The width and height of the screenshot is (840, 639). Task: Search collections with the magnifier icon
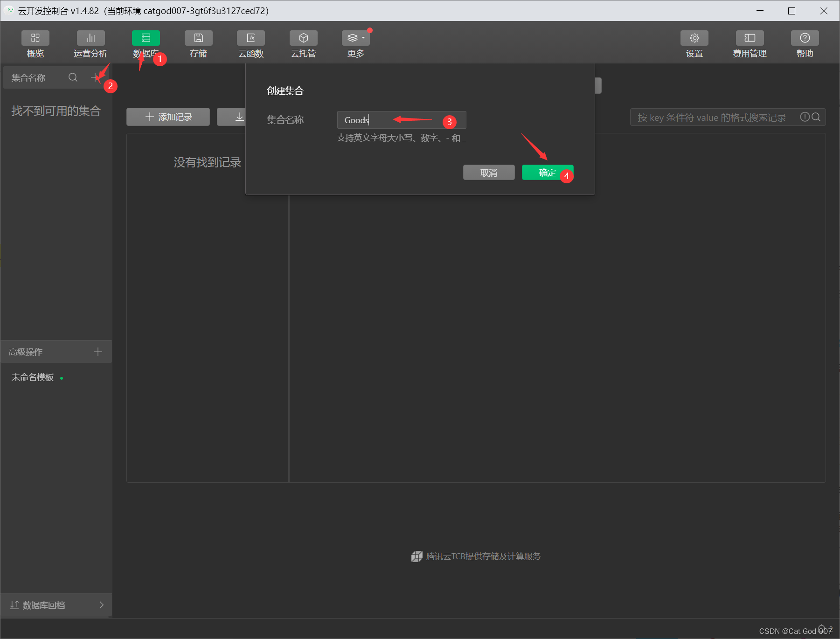[73, 77]
